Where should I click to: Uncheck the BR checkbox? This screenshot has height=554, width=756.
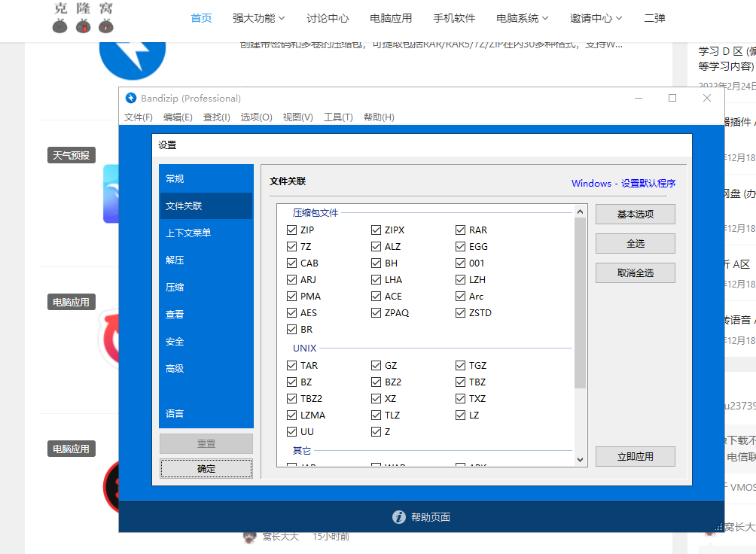click(291, 330)
